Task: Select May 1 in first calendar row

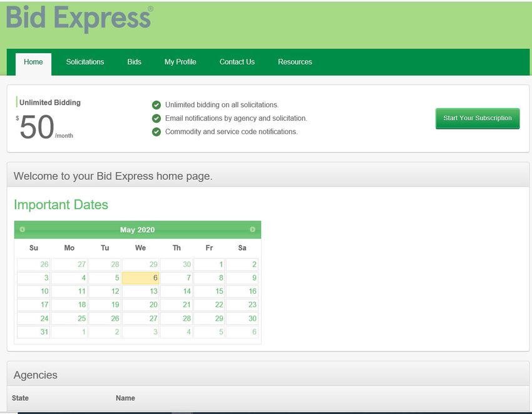Action: tap(209, 264)
